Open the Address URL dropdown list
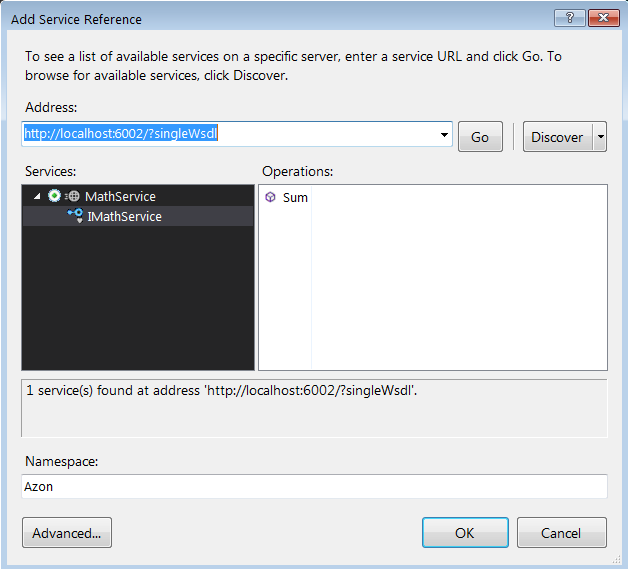The width and height of the screenshot is (628, 569). click(444, 135)
